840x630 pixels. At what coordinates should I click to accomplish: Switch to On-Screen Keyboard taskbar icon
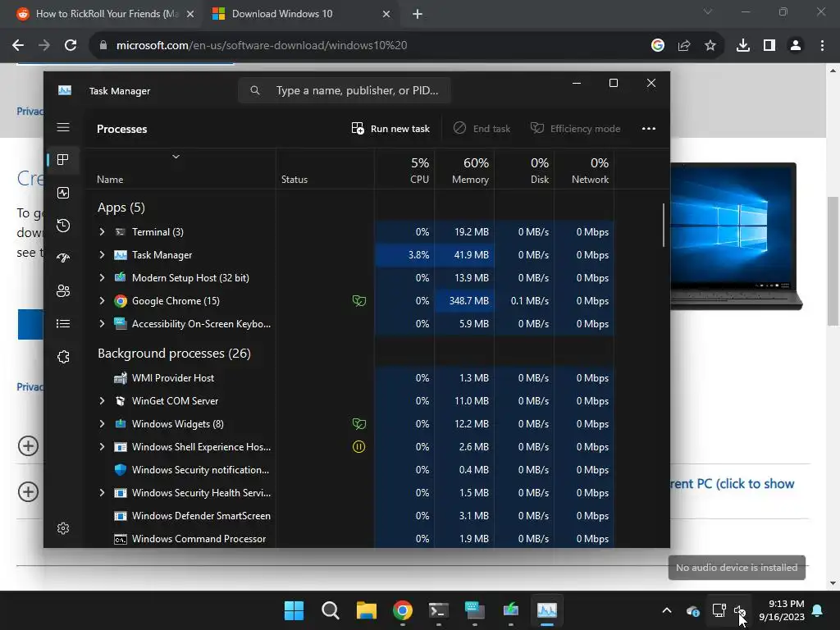475,610
